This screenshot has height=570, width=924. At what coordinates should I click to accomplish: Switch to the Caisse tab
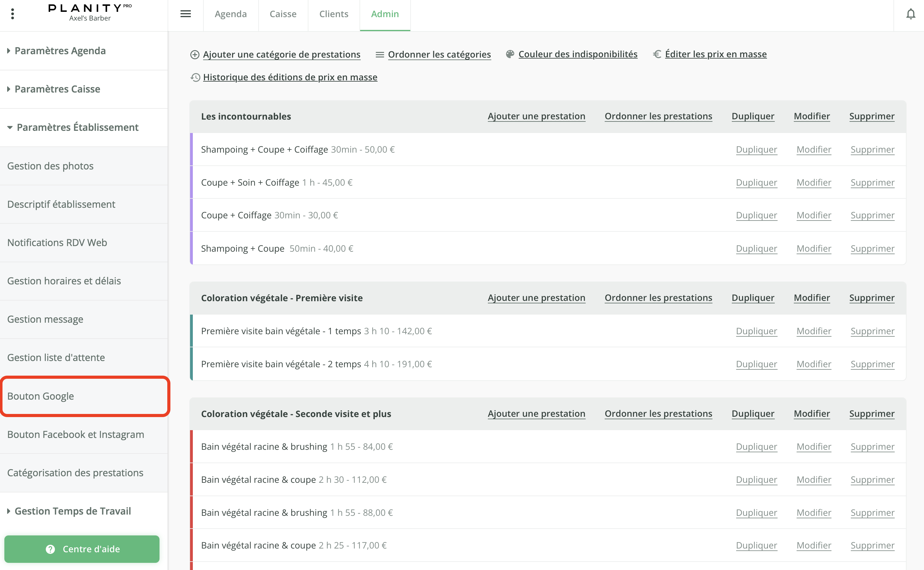point(283,14)
